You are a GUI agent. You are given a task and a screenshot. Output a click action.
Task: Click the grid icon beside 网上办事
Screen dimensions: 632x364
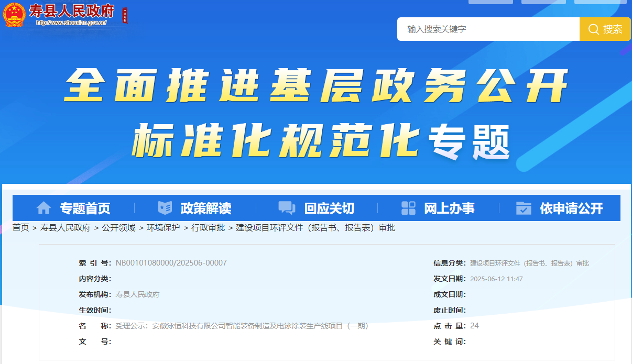pos(408,208)
